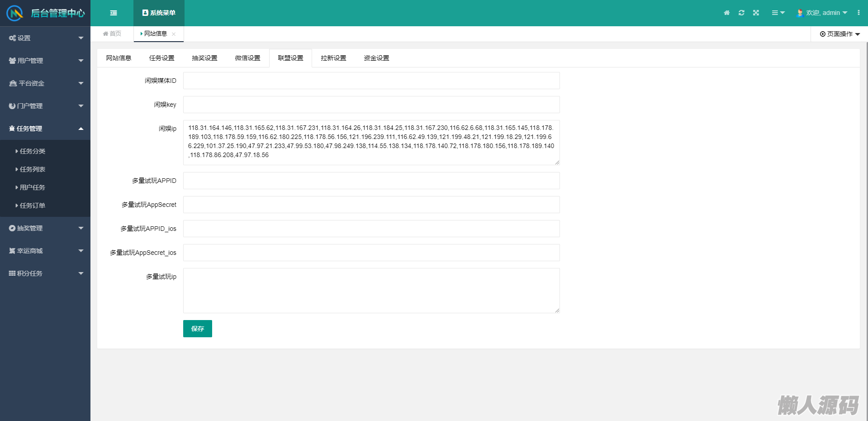Switch to the 拉新设置 tab
868x421 pixels.
point(333,58)
